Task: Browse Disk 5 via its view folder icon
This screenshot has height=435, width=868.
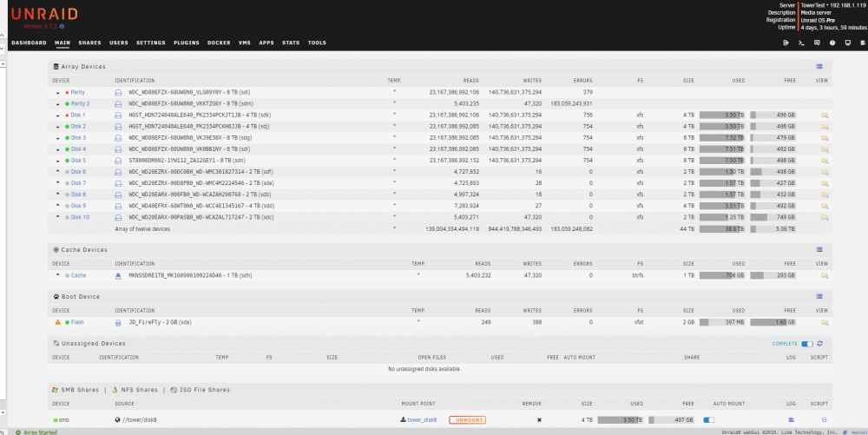Action: (x=825, y=161)
